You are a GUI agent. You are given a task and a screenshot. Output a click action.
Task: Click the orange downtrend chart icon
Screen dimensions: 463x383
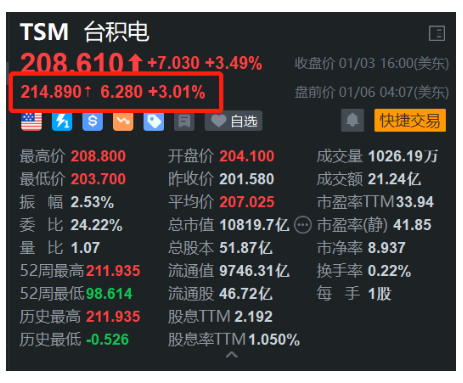click(x=123, y=121)
